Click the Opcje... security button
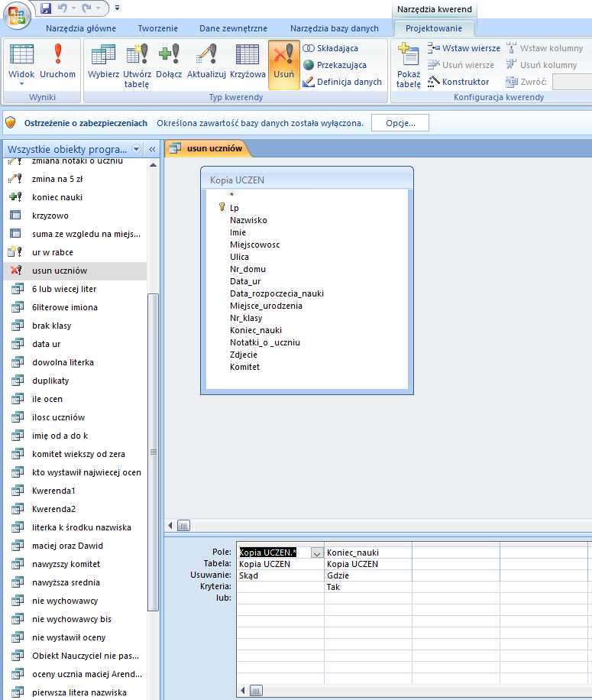 point(400,123)
